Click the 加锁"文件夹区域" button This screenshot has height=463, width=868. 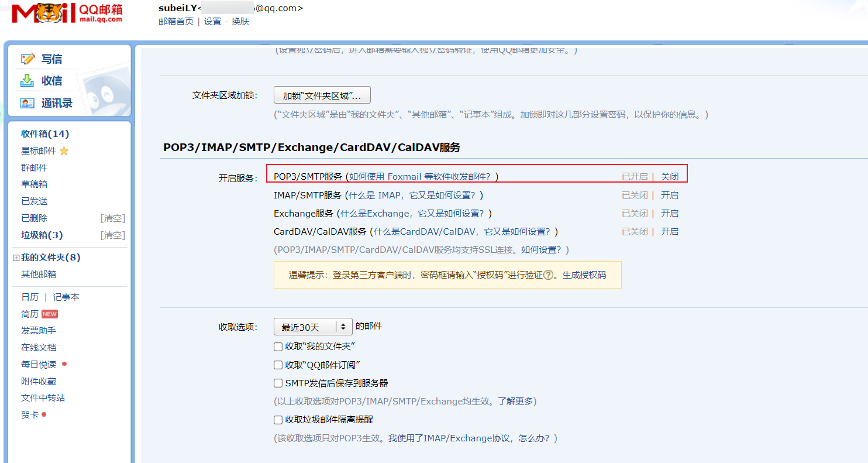(x=322, y=94)
